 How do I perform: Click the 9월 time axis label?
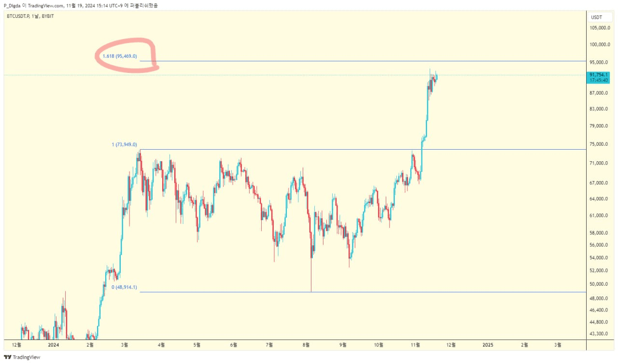343,345
